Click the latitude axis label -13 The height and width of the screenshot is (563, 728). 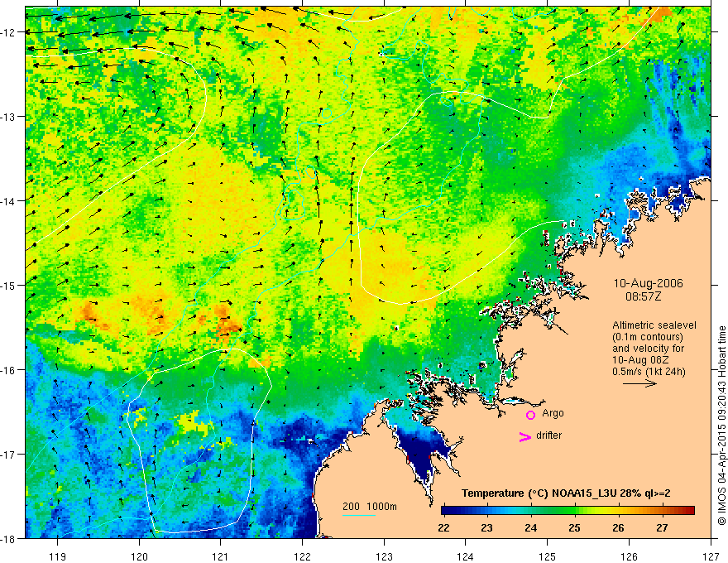[x=9, y=117]
